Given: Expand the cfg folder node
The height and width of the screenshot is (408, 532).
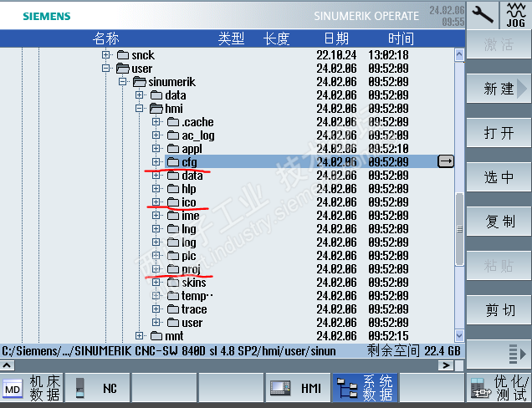Looking at the screenshot, I should 156,161.
